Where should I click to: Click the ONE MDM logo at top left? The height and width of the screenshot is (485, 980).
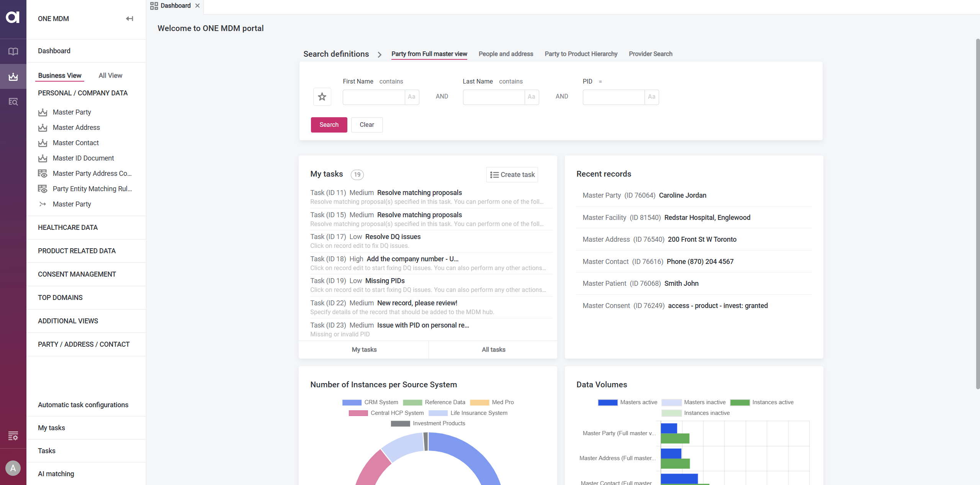pos(13,17)
